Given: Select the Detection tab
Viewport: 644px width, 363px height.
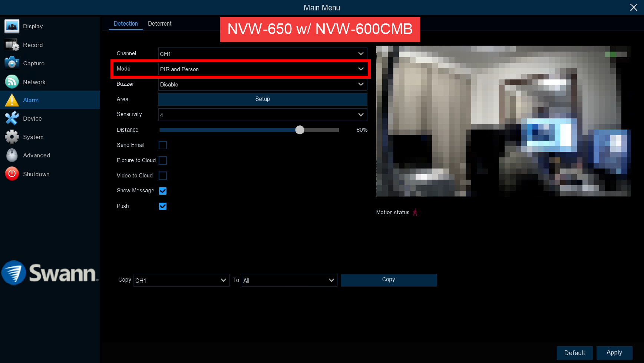Looking at the screenshot, I should [126, 24].
